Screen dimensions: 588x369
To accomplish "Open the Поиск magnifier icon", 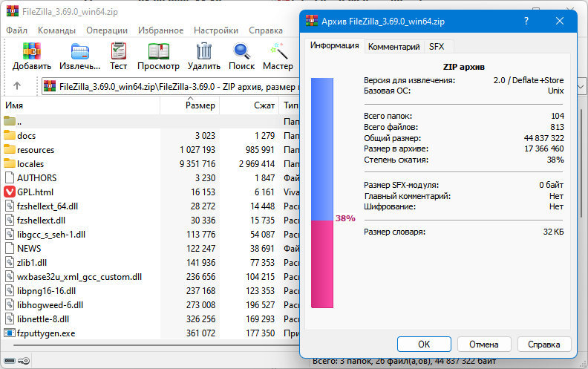I will [x=241, y=51].
